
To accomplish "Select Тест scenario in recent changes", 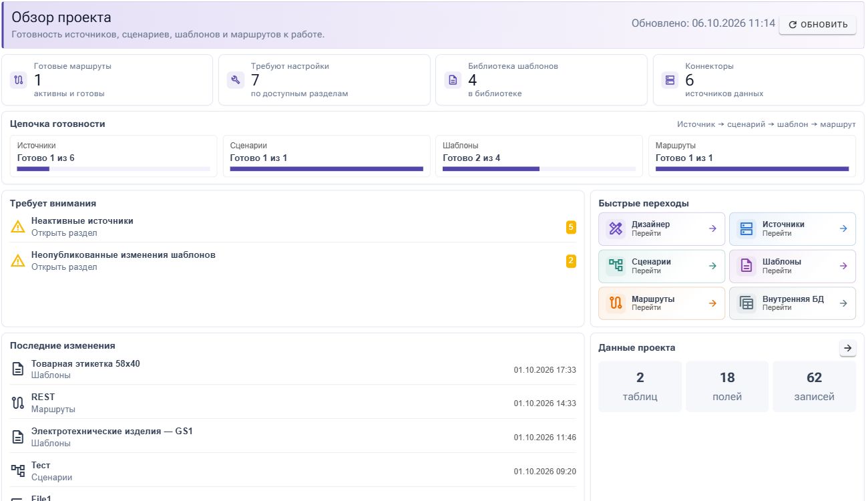I will [x=293, y=471].
